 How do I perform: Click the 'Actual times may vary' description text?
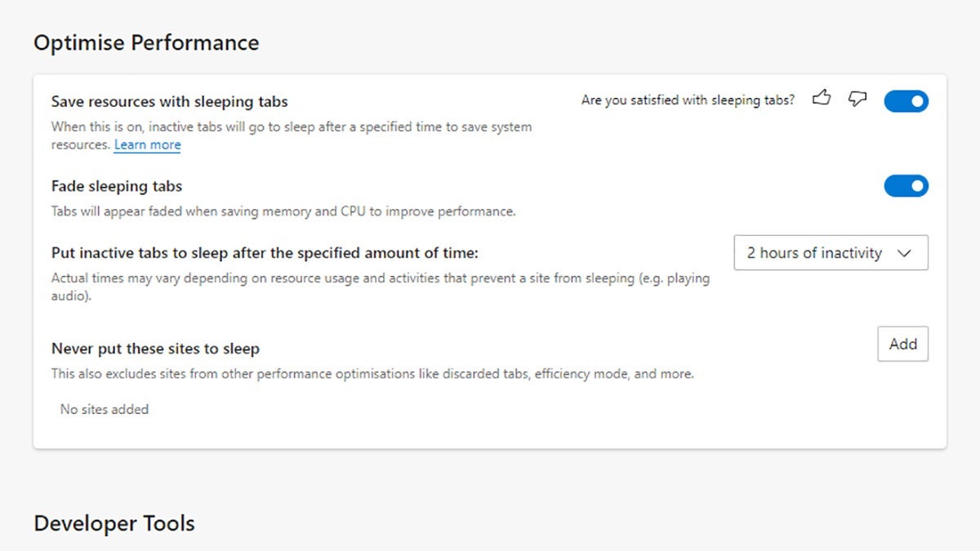[380, 278]
